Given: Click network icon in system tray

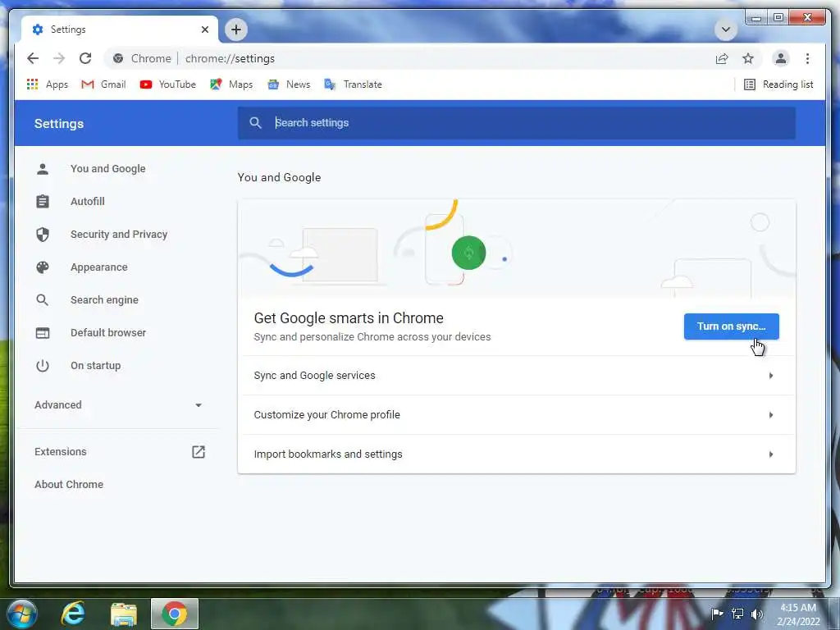Looking at the screenshot, I should click(737, 614).
